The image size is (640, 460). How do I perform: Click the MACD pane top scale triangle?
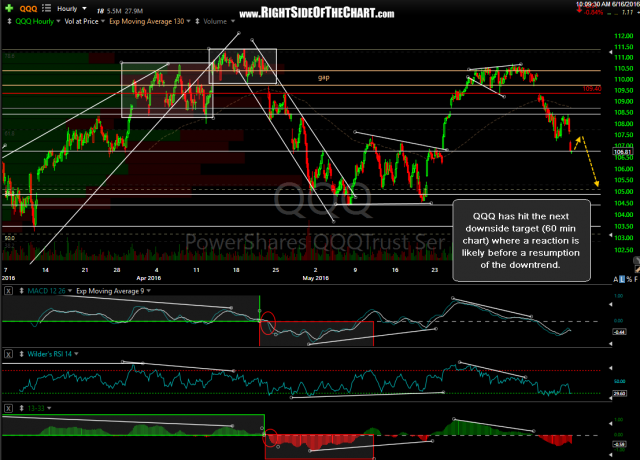point(611,304)
